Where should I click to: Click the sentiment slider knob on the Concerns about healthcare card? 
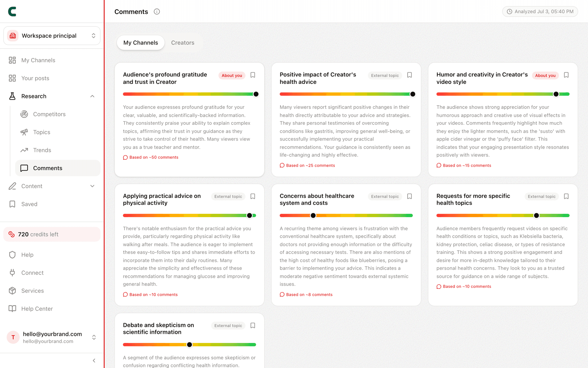click(313, 216)
